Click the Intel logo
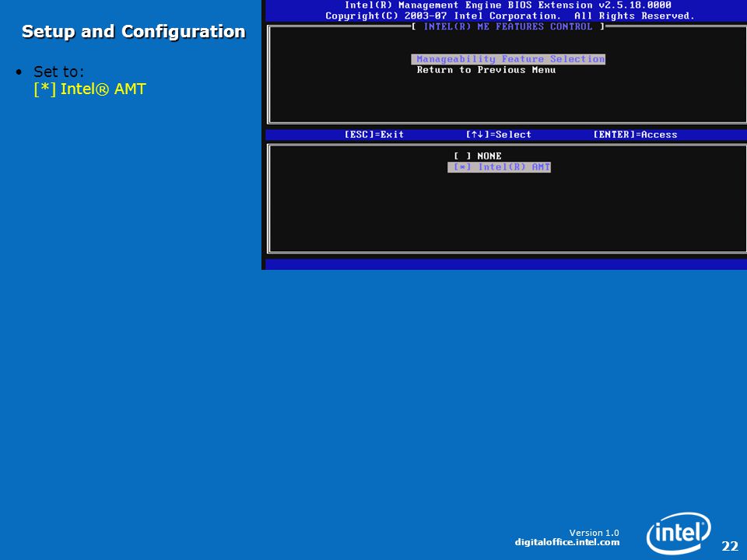747x560 pixels. [679, 534]
